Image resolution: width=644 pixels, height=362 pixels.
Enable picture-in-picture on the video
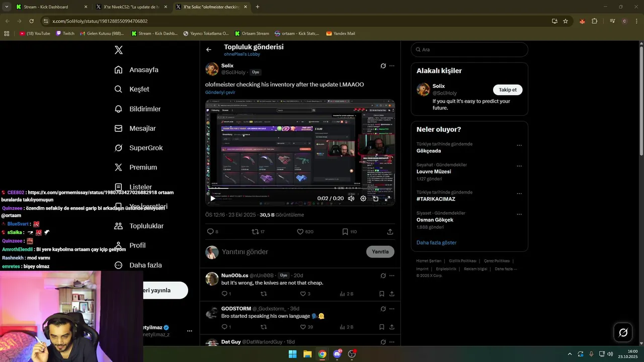click(x=375, y=199)
